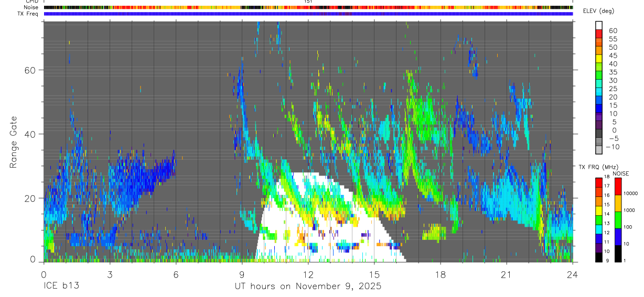Click the UT hours x-axis tick '12'
Viewport: 644px width, 297px height.
[x=308, y=274]
